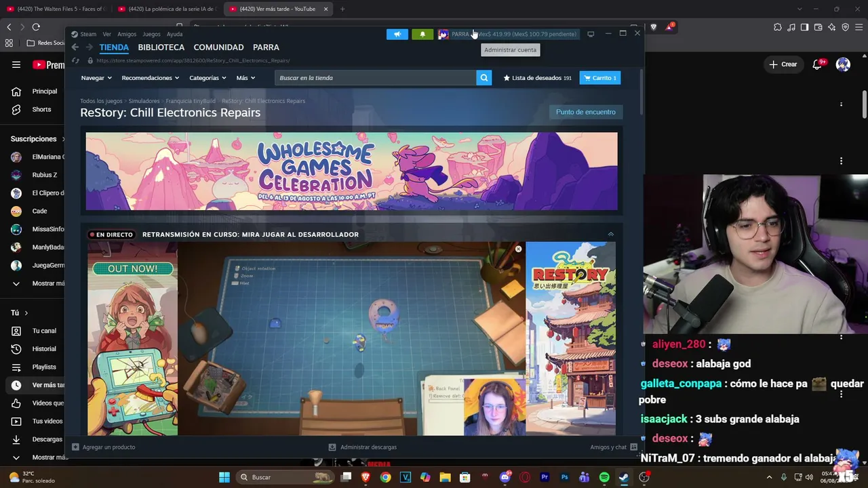Switch to La polémica de la serie IA tab
Image resolution: width=868 pixels, height=488 pixels.
(166, 9)
